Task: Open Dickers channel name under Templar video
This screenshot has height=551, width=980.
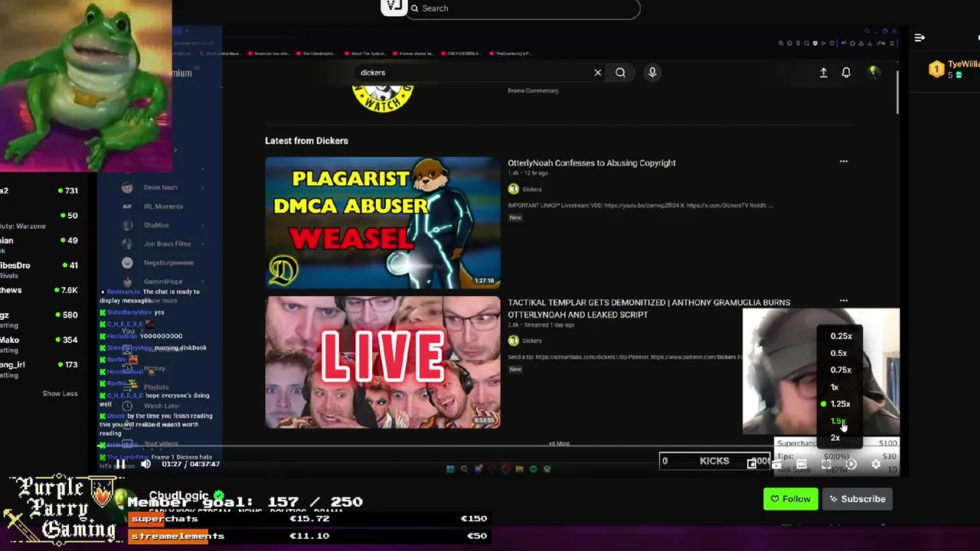Action: pyautogui.click(x=531, y=341)
